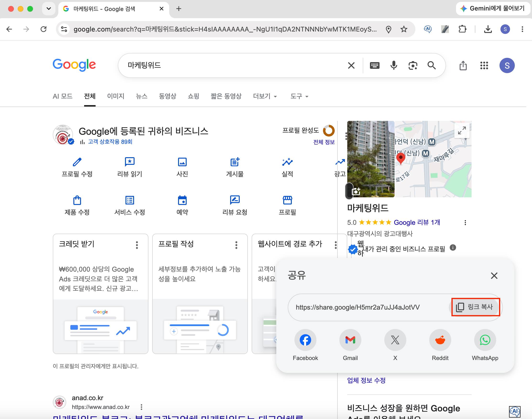Expand the 더보기 dropdown

265,96
